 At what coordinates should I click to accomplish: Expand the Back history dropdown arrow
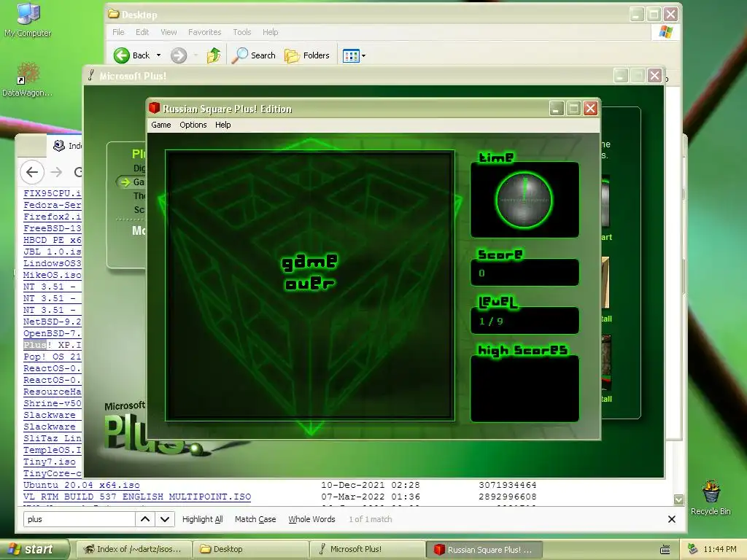point(158,55)
